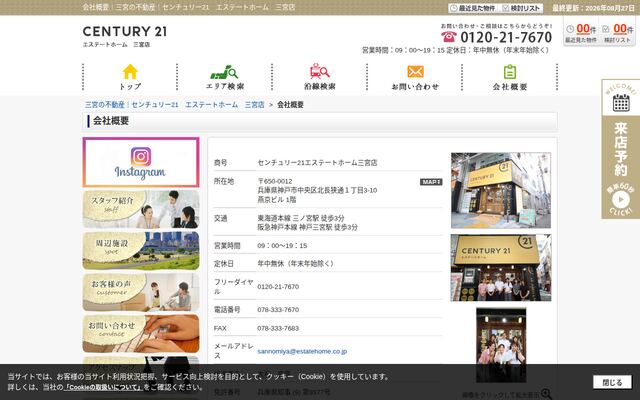Image resolution: width=640 pixels, height=400 pixels.
Task: Close the cookie notice with 閉じる
Action: pyautogui.click(x=612, y=382)
